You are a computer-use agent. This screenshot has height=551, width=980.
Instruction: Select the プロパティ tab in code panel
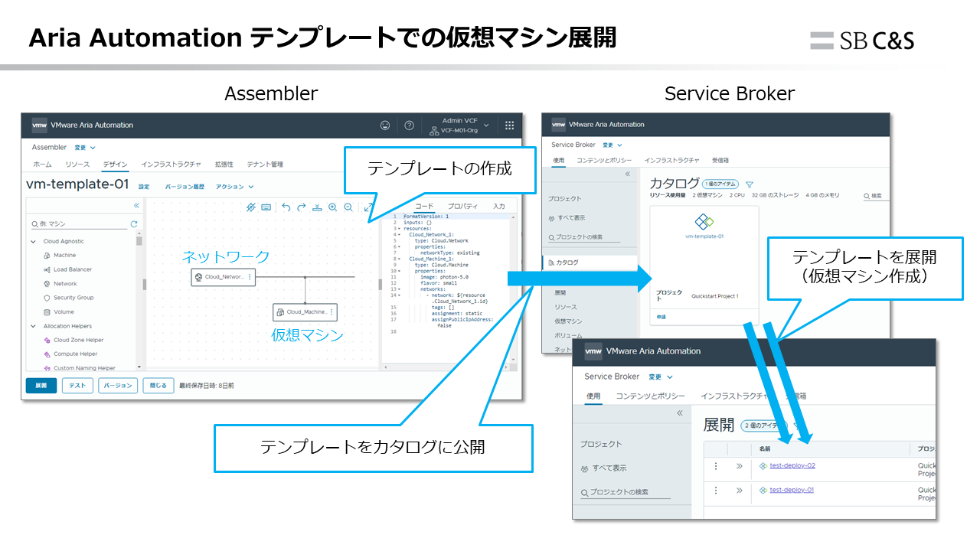pos(462,207)
